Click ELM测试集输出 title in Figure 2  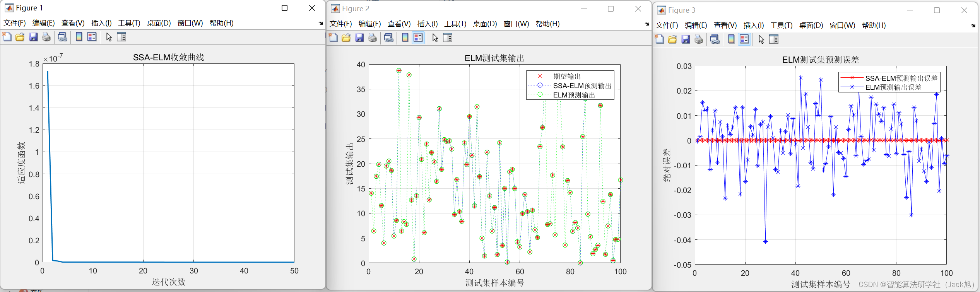pos(494,58)
